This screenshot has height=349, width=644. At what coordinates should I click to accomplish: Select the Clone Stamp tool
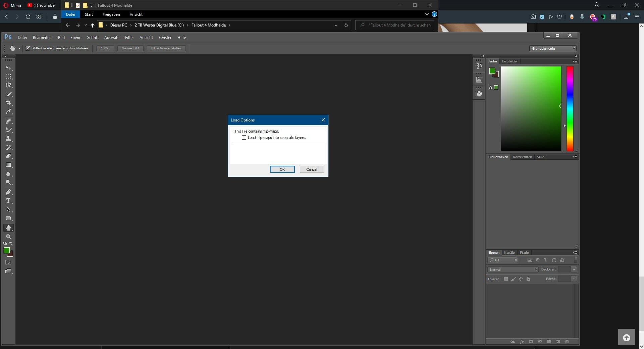click(8, 139)
